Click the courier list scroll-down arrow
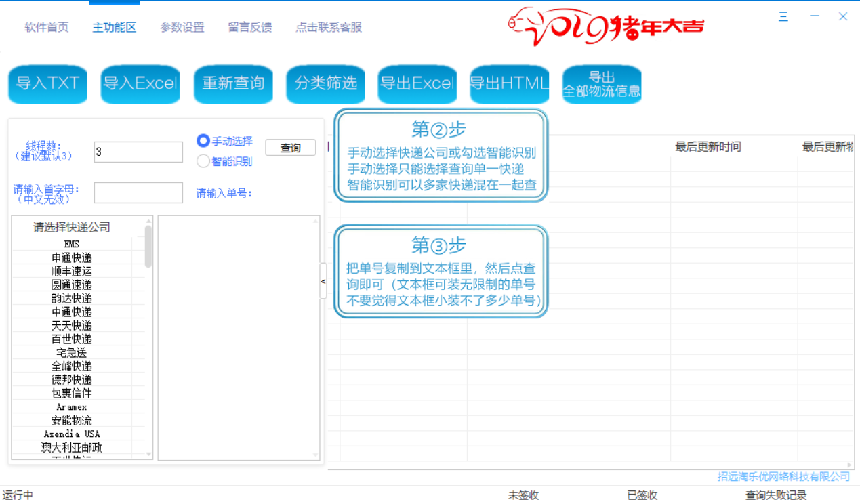This screenshot has height=504, width=860. pyautogui.click(x=148, y=455)
